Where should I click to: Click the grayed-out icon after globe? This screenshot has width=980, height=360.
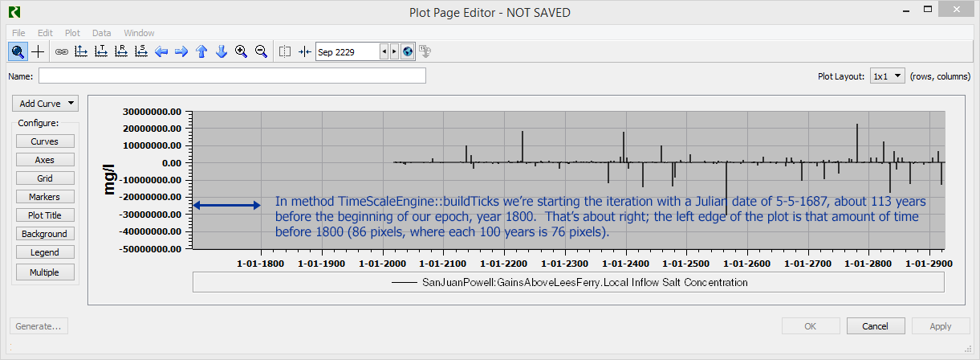tap(425, 51)
